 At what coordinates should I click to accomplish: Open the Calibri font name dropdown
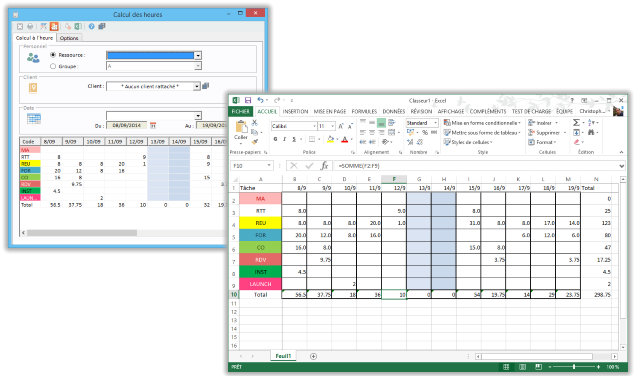315,126
